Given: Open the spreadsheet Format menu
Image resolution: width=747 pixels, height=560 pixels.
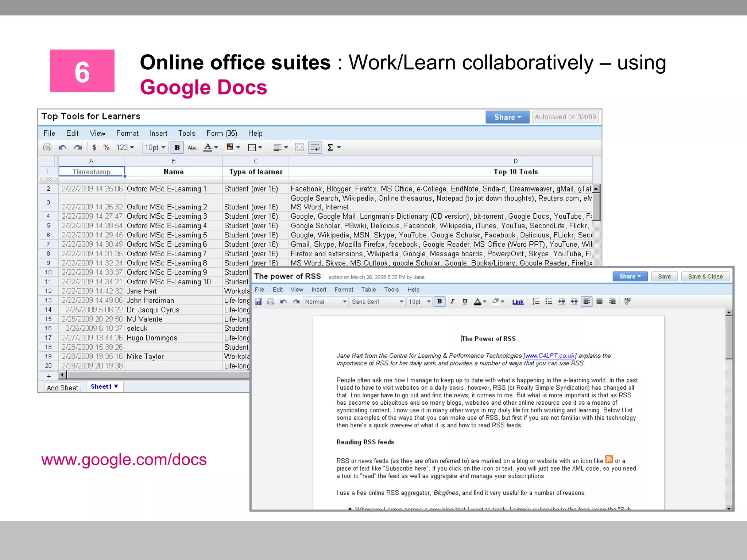Looking at the screenshot, I should (x=127, y=133).
